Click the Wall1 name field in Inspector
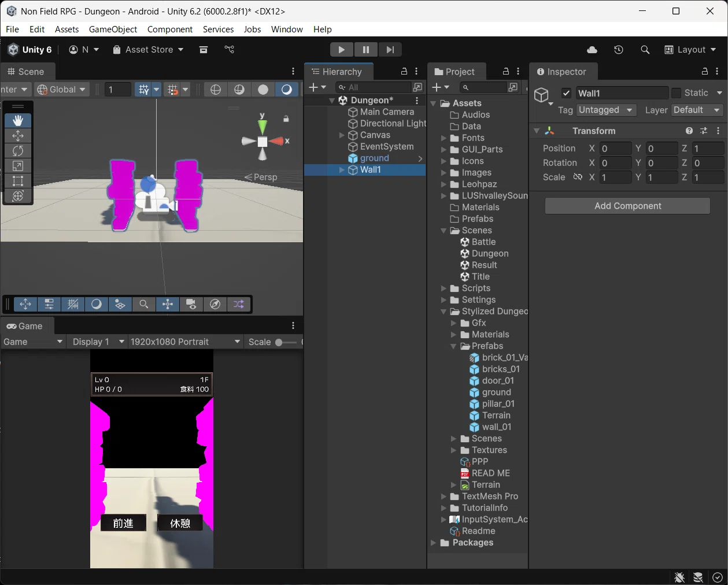 (622, 93)
